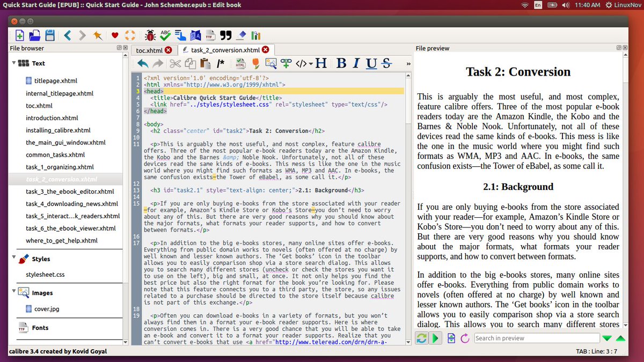Switch to the toc.xhtml tab
644x362 pixels.
pos(149,50)
